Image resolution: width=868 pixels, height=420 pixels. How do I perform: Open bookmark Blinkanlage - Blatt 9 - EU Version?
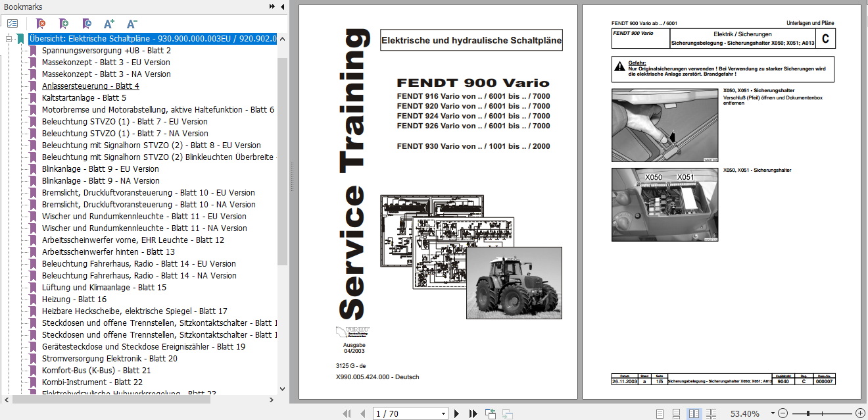pyautogui.click(x=101, y=169)
